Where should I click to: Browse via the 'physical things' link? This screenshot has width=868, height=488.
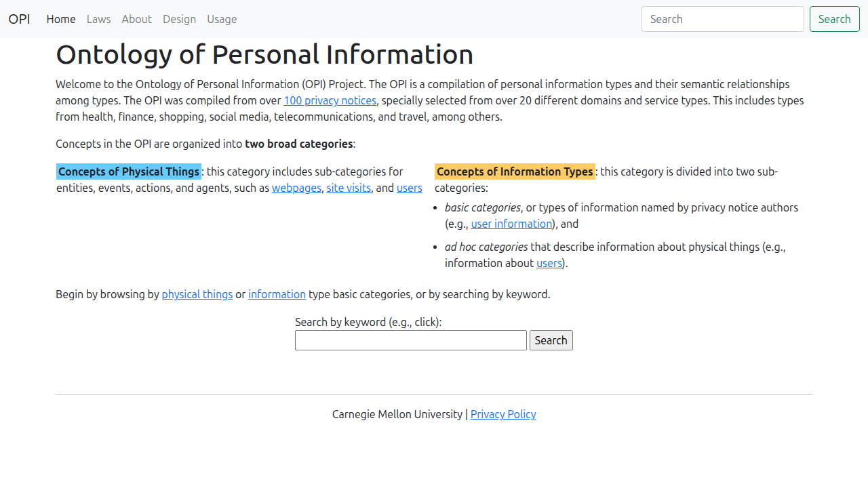pyautogui.click(x=197, y=294)
